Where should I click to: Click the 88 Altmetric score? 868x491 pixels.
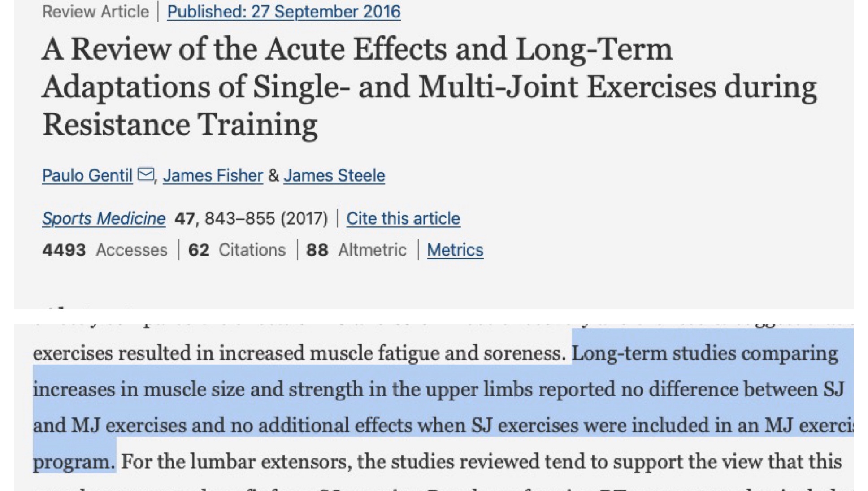(356, 250)
